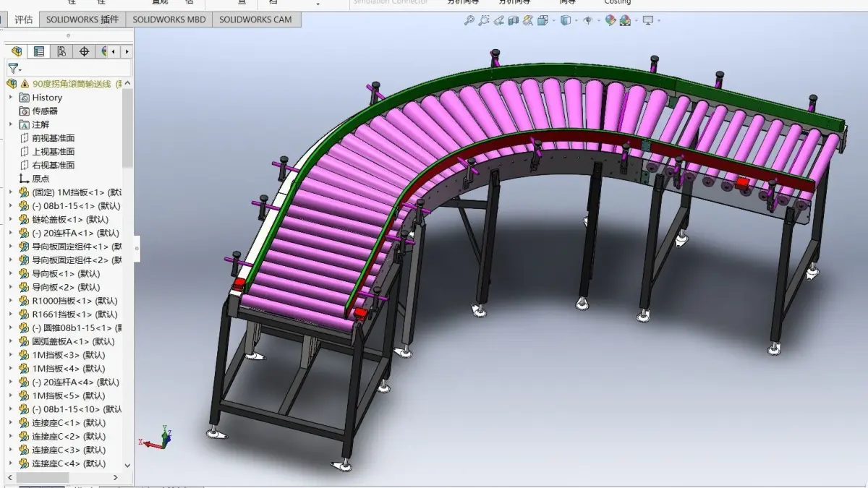Open the FeatureManager design tree tab
868x488 pixels.
coord(17,51)
